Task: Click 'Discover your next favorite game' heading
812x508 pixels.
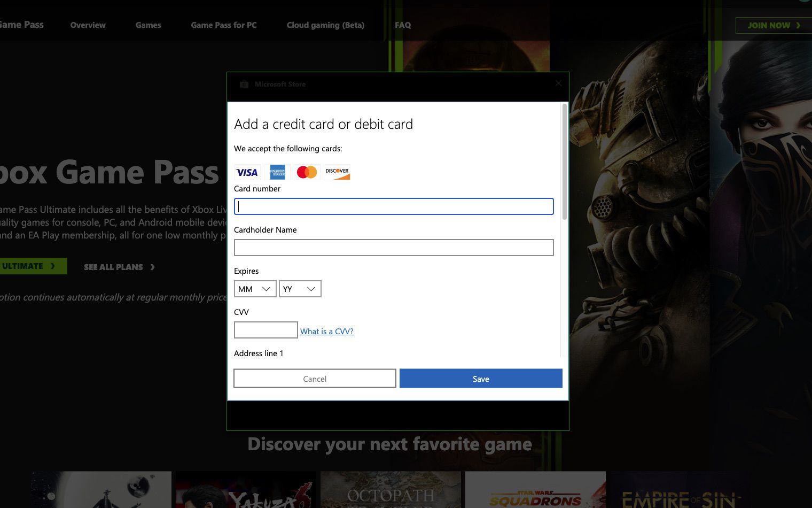Action: coord(390,444)
